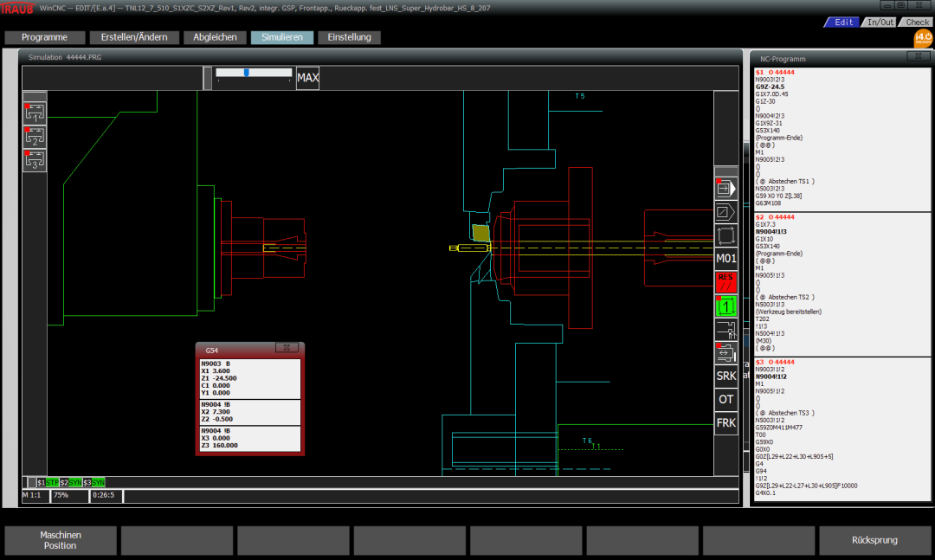935x560 pixels.
Task: Click the square frame view icon
Action: 725,235
